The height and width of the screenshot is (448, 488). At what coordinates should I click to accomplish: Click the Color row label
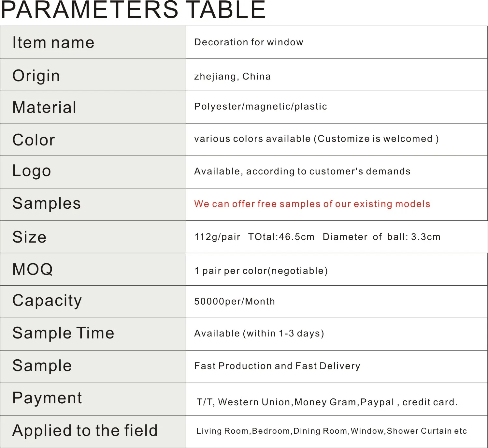34,140
